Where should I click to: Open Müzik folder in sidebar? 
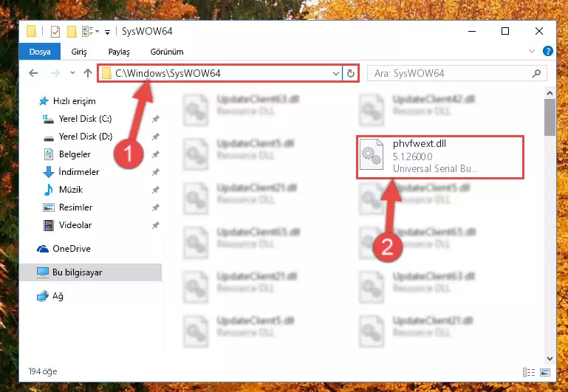pyautogui.click(x=71, y=190)
